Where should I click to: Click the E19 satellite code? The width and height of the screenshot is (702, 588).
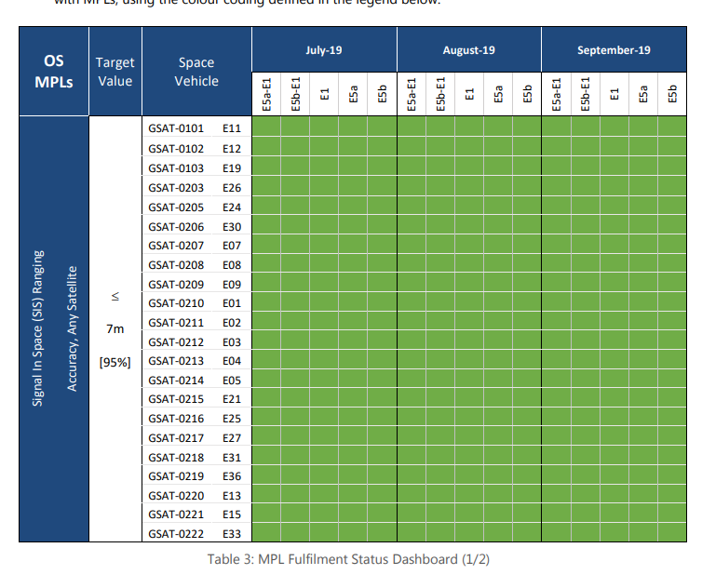(x=232, y=168)
